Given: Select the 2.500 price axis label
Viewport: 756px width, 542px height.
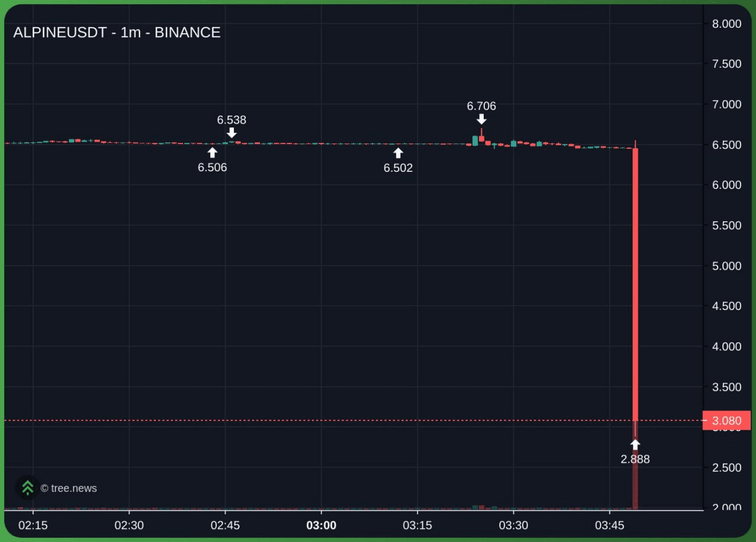Looking at the screenshot, I should click(x=726, y=468).
